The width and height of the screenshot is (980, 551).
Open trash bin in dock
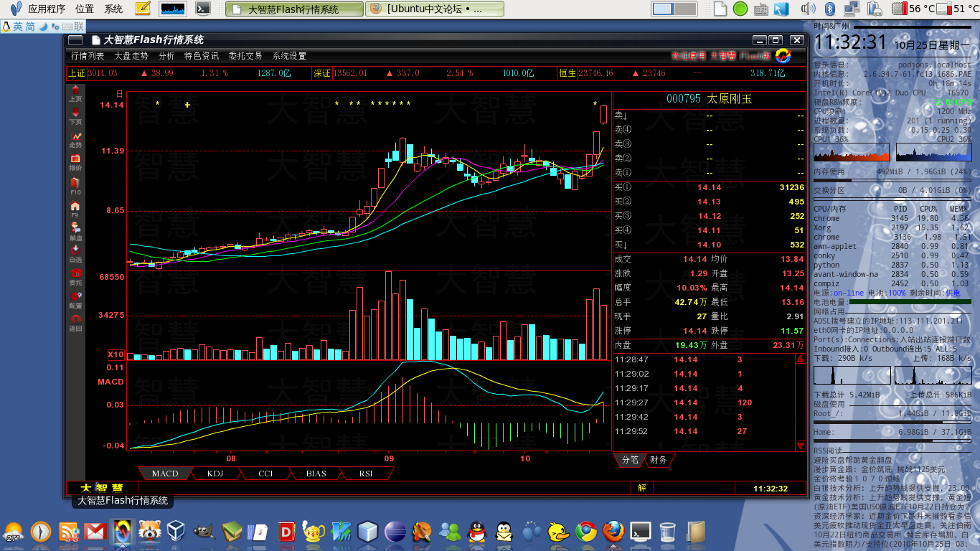(668, 532)
